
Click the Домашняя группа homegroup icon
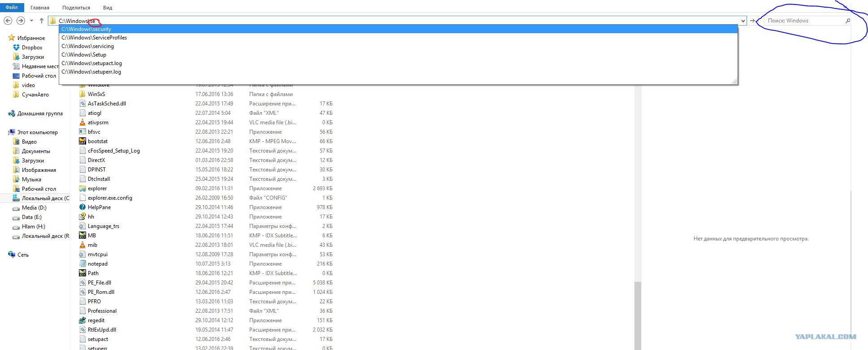coord(12,114)
